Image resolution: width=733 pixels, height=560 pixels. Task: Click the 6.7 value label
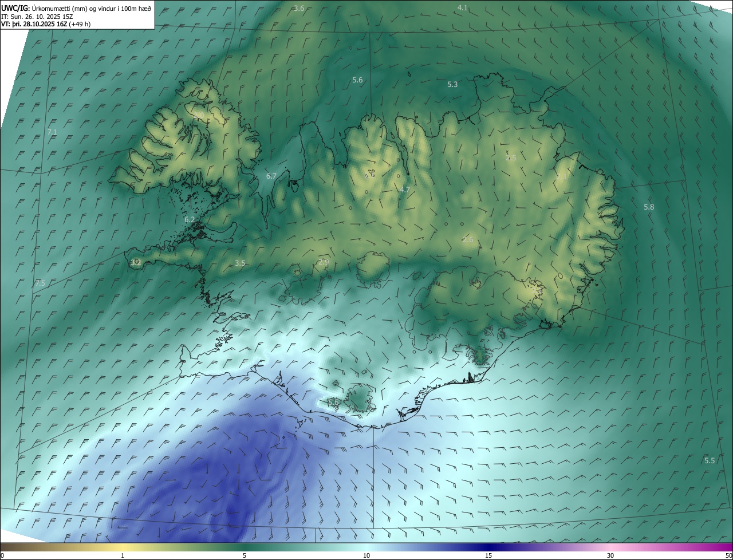pyautogui.click(x=271, y=176)
